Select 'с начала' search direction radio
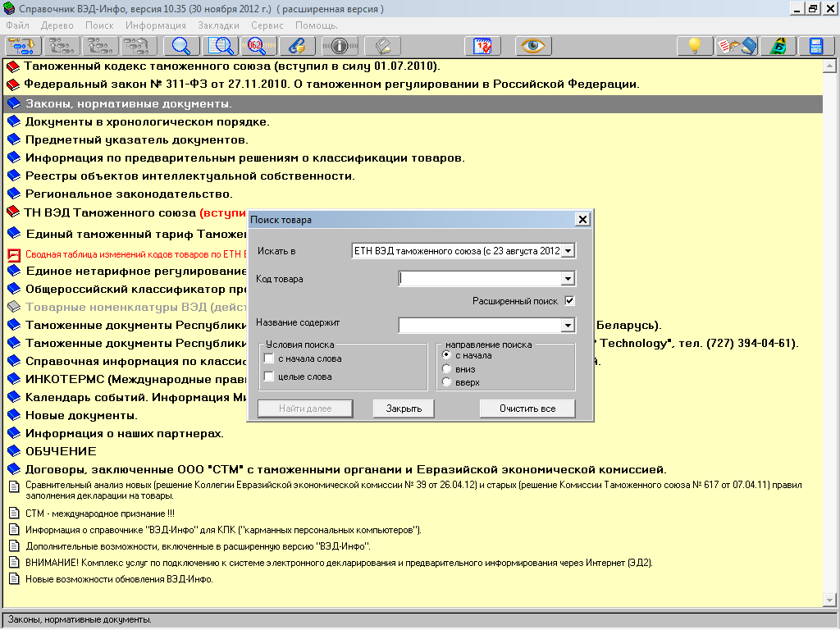The width and height of the screenshot is (840, 630). (x=446, y=355)
